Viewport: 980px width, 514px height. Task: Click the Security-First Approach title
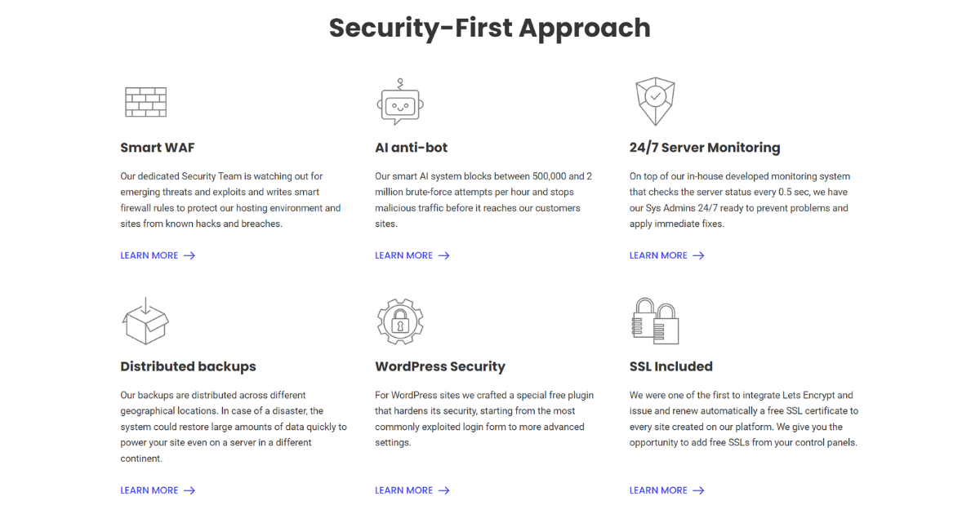[x=490, y=28]
